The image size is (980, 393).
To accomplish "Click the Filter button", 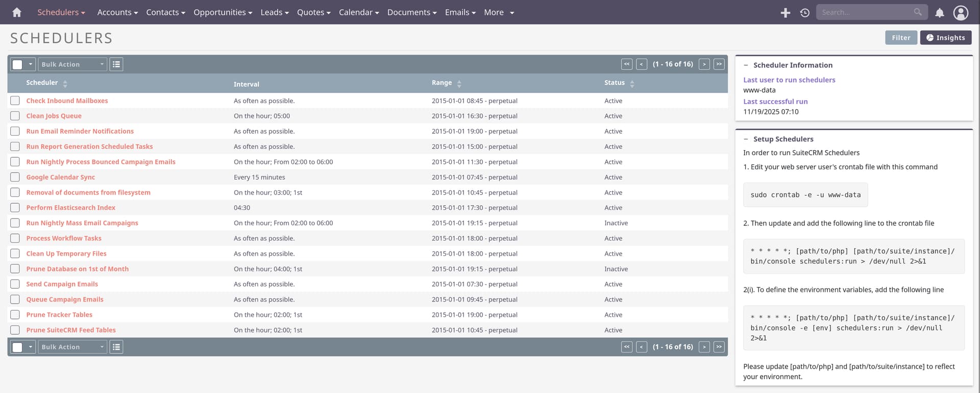I will point(900,38).
